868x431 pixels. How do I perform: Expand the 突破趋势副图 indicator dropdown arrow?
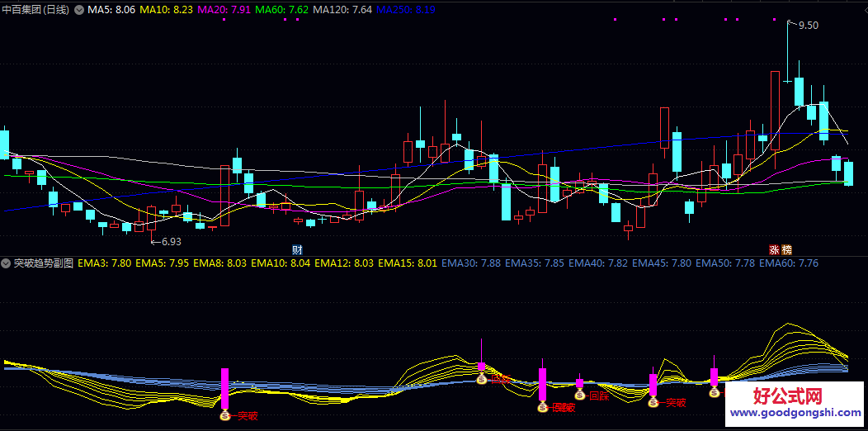pyautogui.click(x=7, y=263)
